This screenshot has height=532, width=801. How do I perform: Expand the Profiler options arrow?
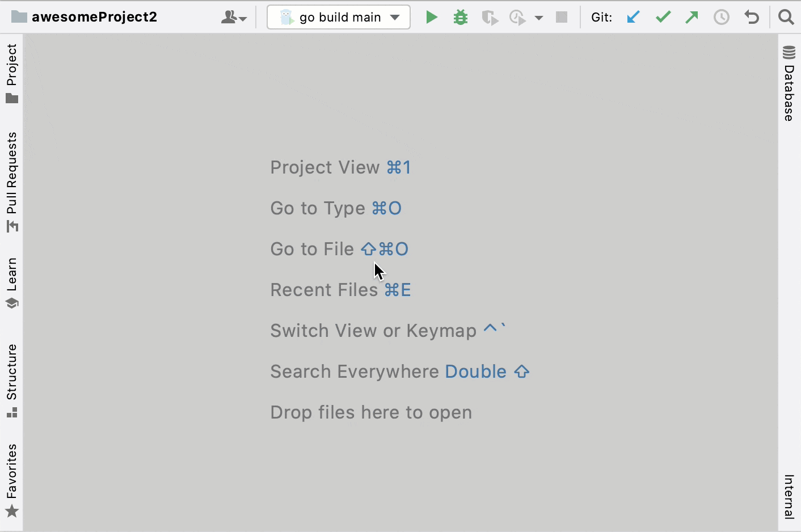point(538,17)
